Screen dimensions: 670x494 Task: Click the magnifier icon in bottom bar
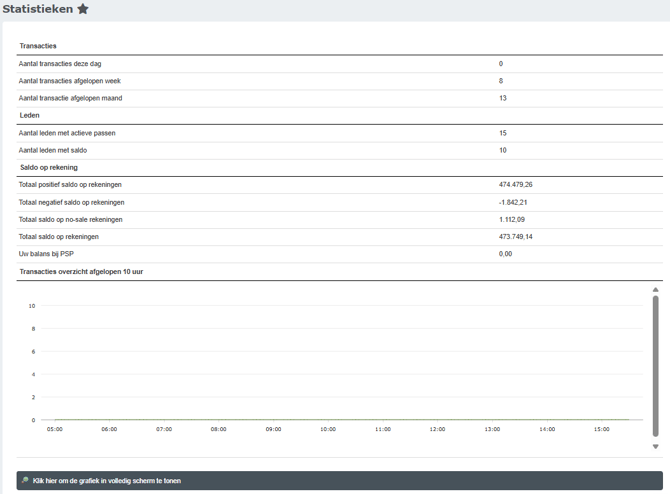tap(24, 481)
